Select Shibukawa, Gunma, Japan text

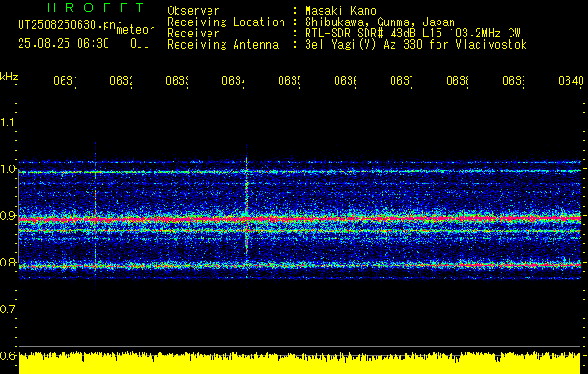[x=380, y=22]
